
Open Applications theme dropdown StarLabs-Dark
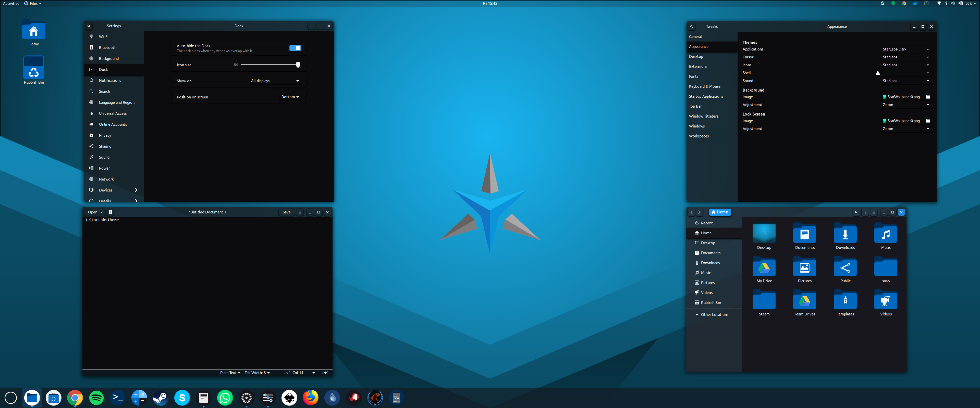(906, 49)
